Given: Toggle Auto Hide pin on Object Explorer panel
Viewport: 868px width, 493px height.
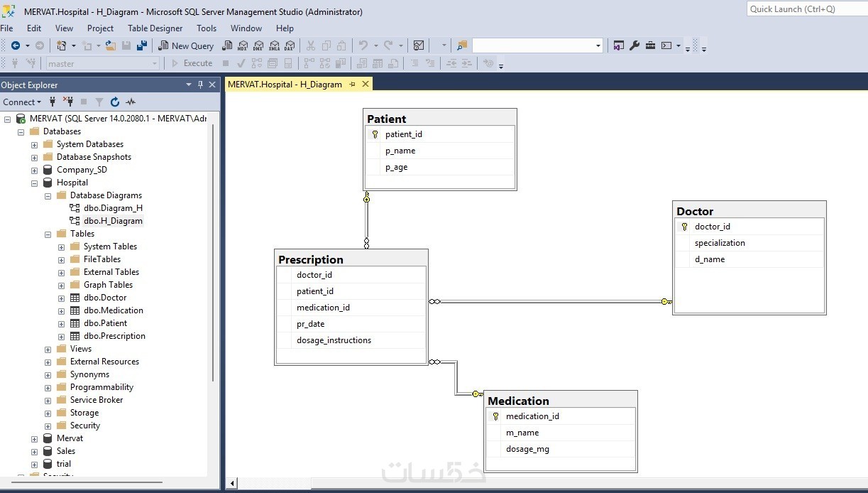Looking at the screenshot, I should tap(201, 85).
